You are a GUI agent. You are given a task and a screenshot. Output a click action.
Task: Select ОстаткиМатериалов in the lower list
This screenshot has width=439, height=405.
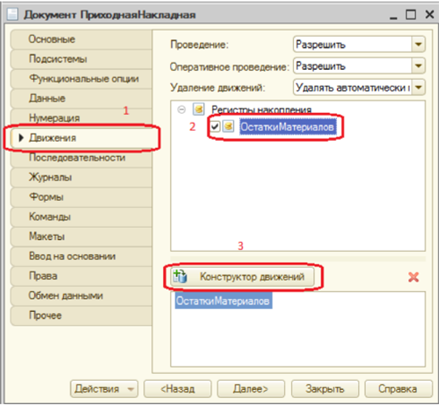pyautogui.click(x=223, y=301)
